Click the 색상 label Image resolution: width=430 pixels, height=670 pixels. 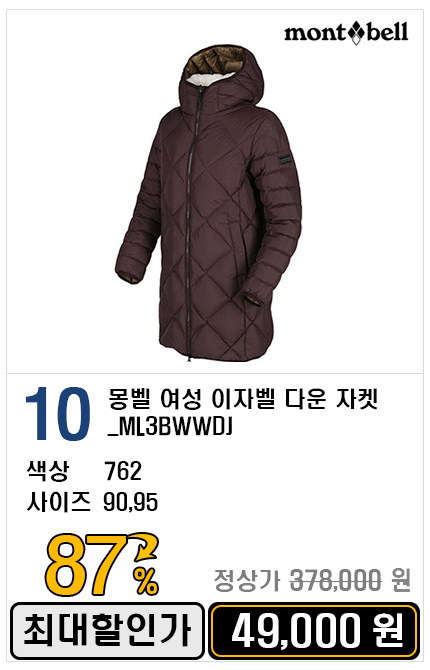point(47,471)
